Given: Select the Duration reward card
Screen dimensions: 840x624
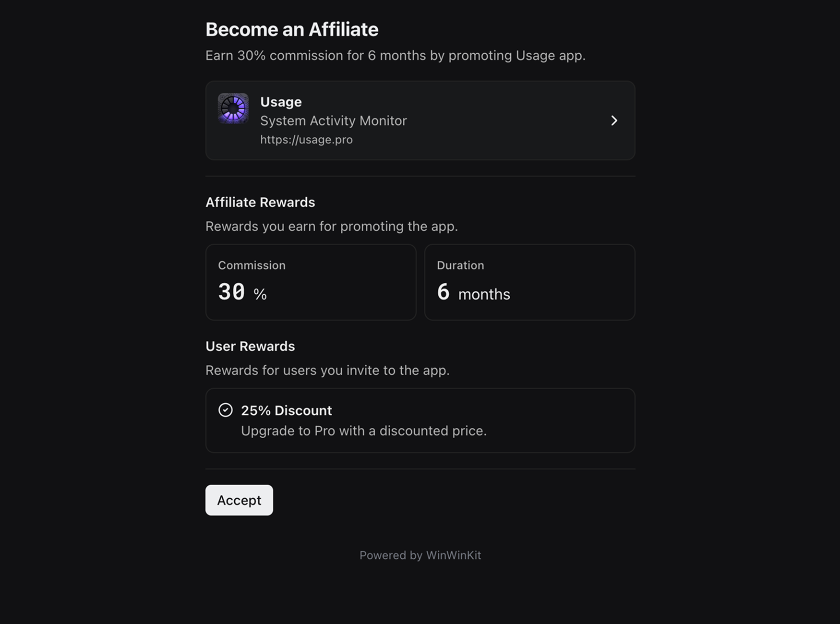Looking at the screenshot, I should [529, 282].
